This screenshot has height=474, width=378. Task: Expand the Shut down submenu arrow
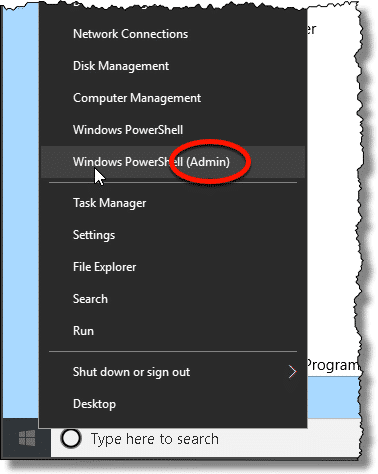(x=292, y=372)
